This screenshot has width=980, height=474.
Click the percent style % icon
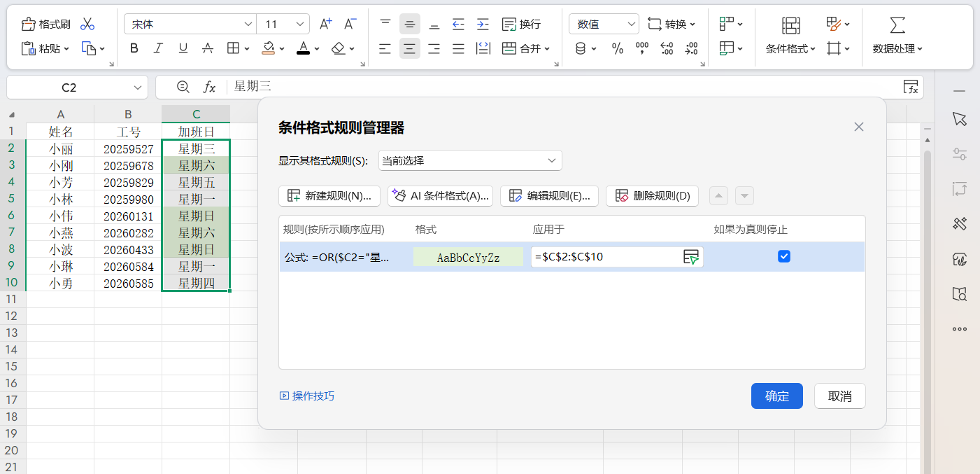(616, 48)
